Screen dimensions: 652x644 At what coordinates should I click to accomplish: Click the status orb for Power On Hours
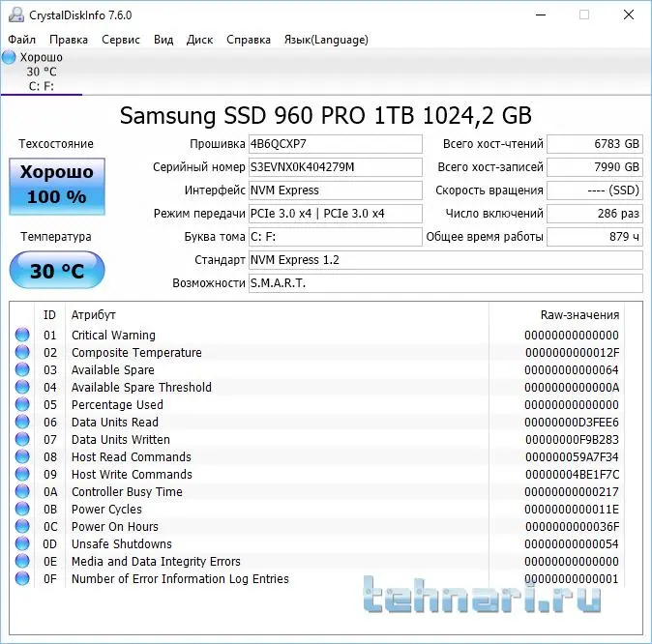point(22,526)
